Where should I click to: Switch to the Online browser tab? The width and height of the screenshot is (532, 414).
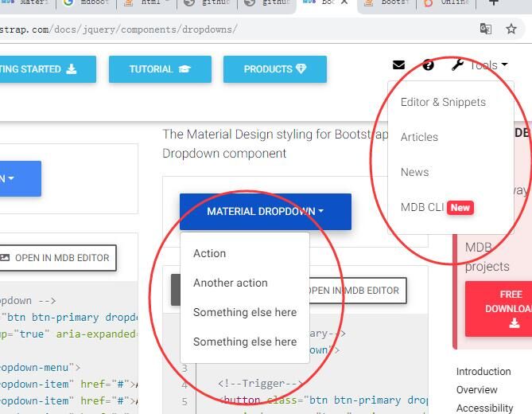pyautogui.click(x=446, y=2)
